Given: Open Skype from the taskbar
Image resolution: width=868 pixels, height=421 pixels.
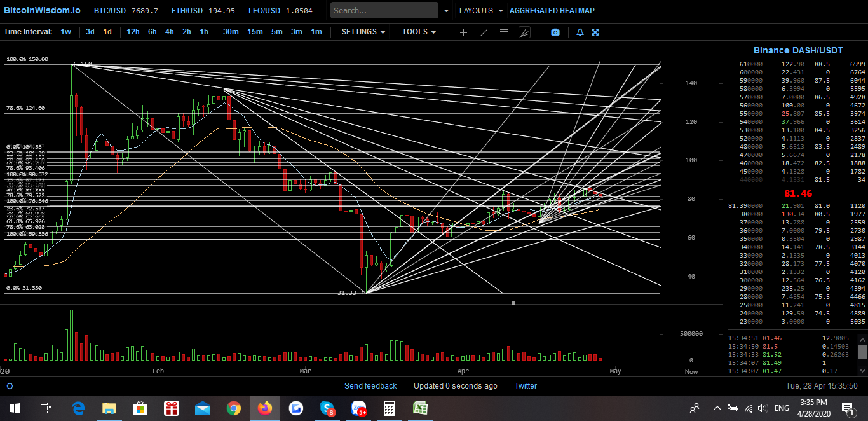Looking at the screenshot, I should tap(327, 408).
